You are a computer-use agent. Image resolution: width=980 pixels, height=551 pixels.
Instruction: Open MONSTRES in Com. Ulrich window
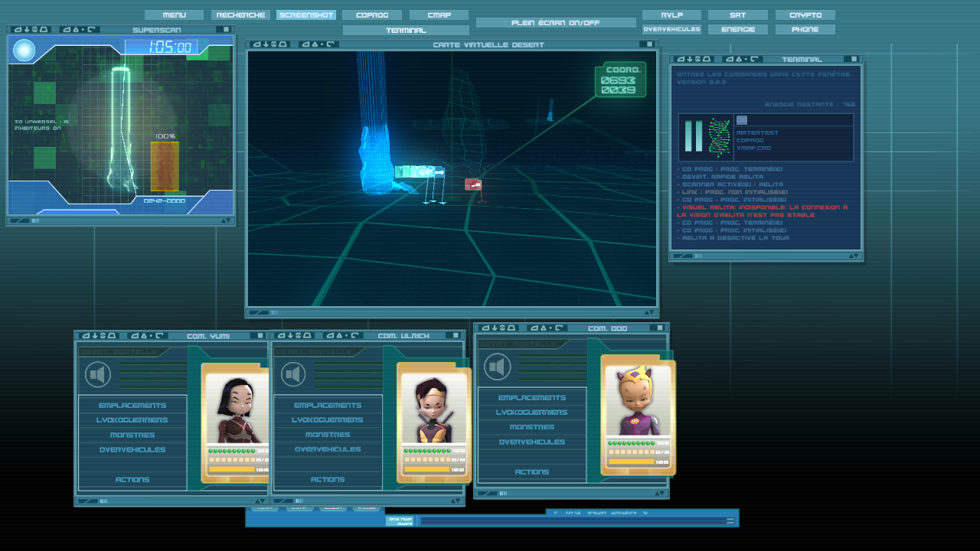tap(328, 435)
